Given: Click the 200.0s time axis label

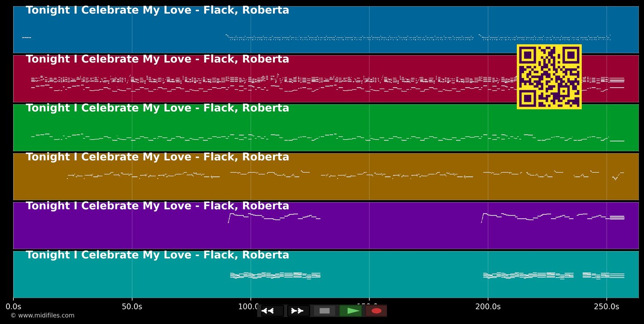Looking at the screenshot, I should [488, 306].
